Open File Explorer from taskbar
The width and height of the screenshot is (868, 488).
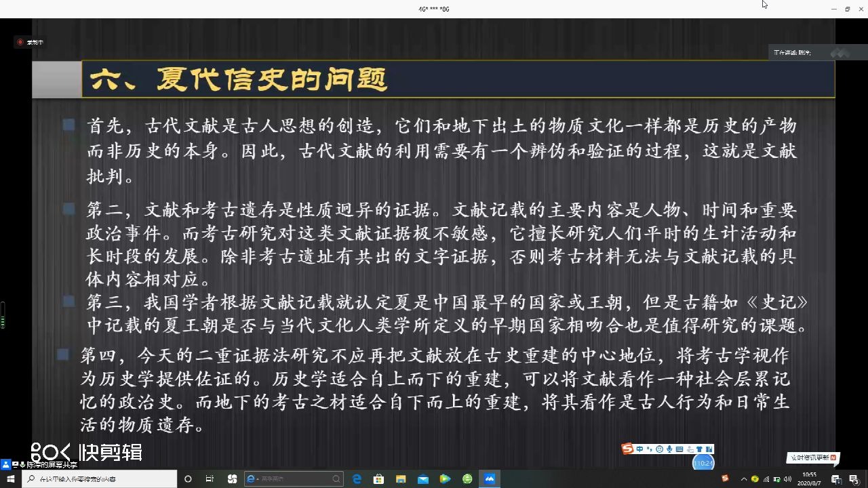[x=401, y=479]
